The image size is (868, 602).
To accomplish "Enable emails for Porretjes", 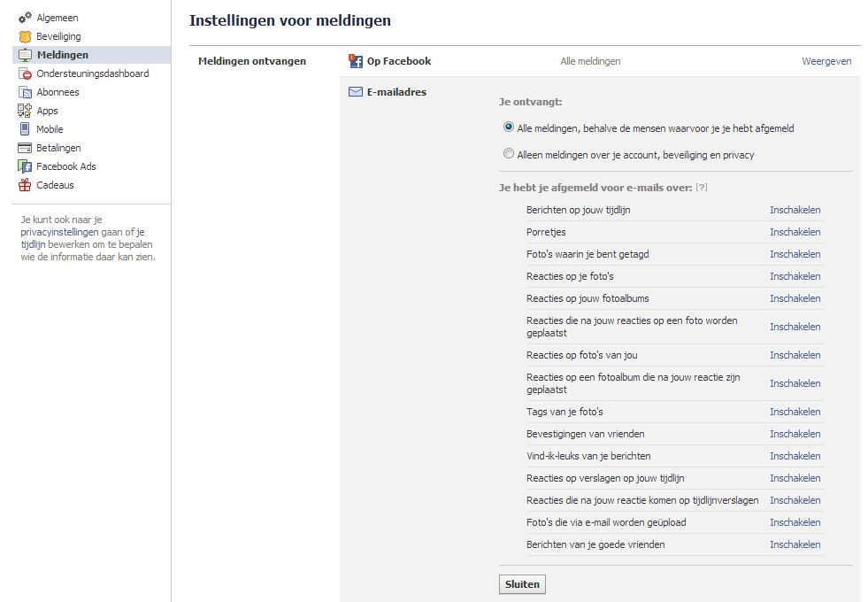I will pyautogui.click(x=795, y=232).
